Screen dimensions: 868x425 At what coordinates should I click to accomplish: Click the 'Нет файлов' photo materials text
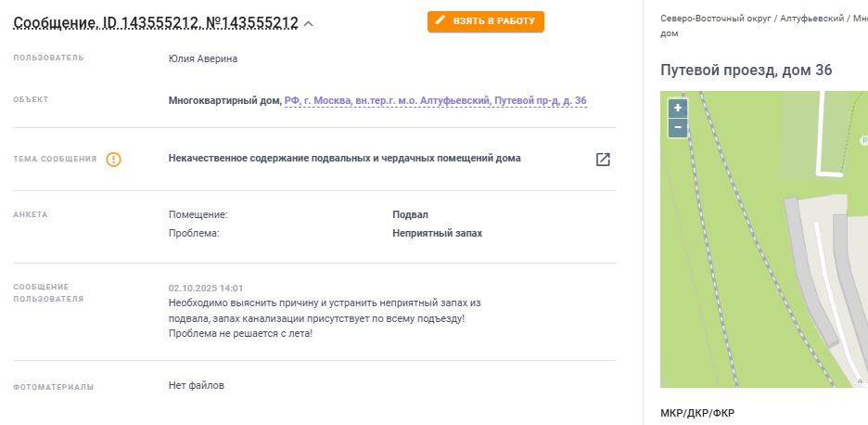pos(196,385)
